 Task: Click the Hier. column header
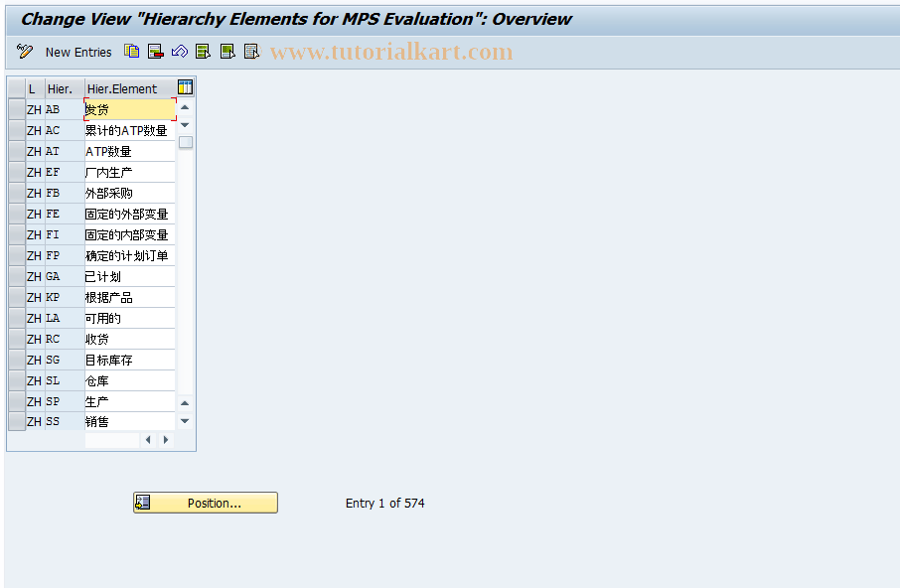coord(61,88)
